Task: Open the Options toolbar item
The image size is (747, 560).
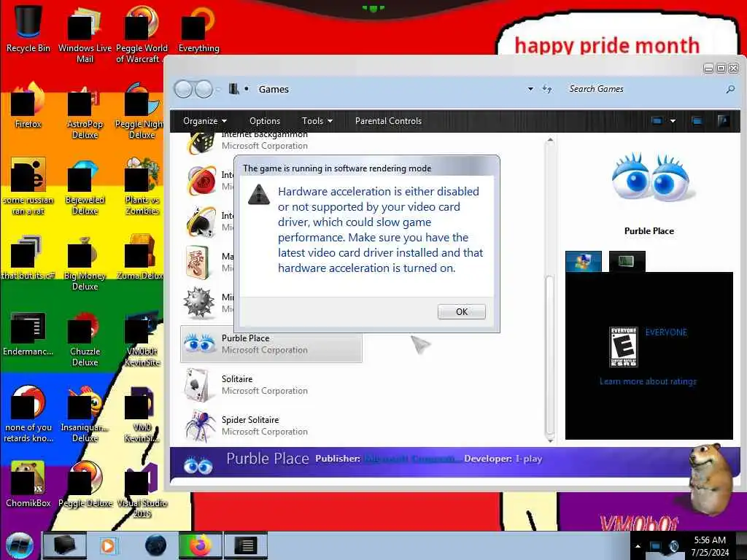Action: [x=264, y=121]
